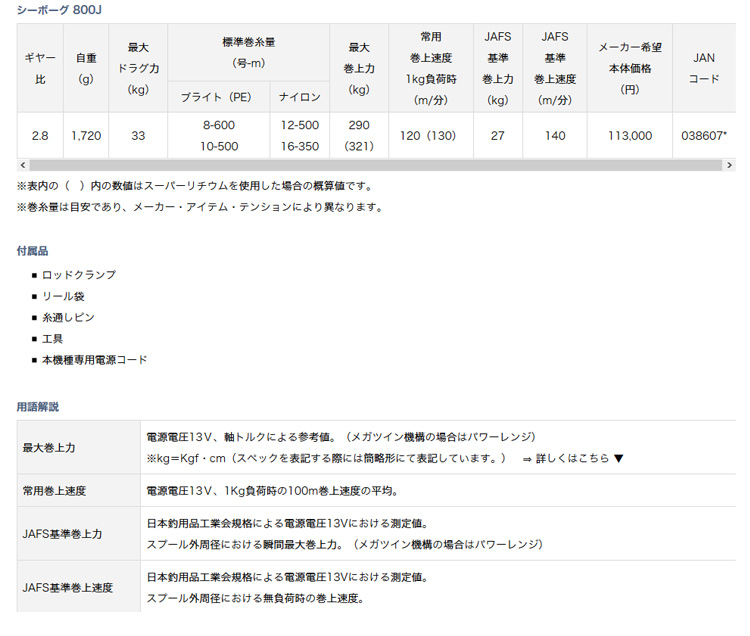Click the JAFS基準巻上力 glossary term cell
Viewport: 750px width, 636px height.
coord(79,534)
